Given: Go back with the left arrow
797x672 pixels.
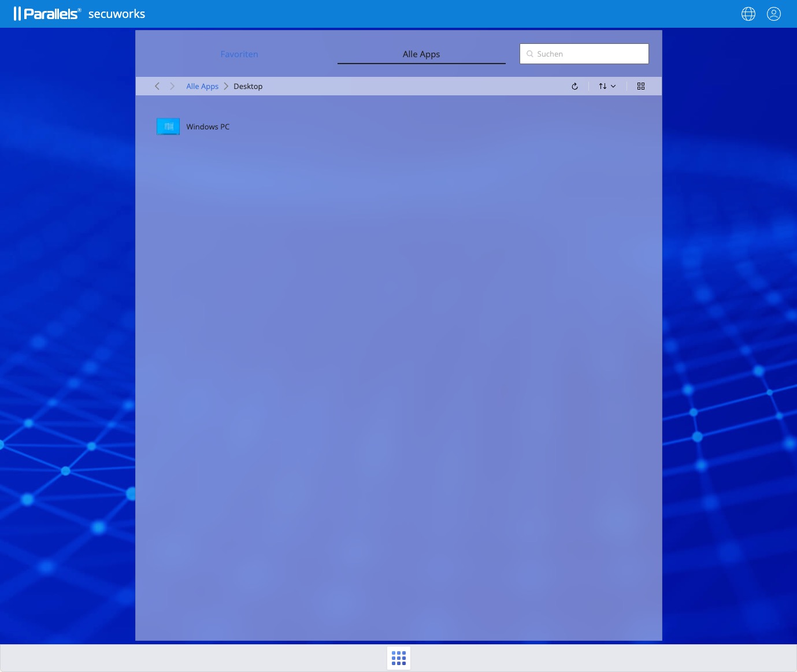Looking at the screenshot, I should click(157, 86).
